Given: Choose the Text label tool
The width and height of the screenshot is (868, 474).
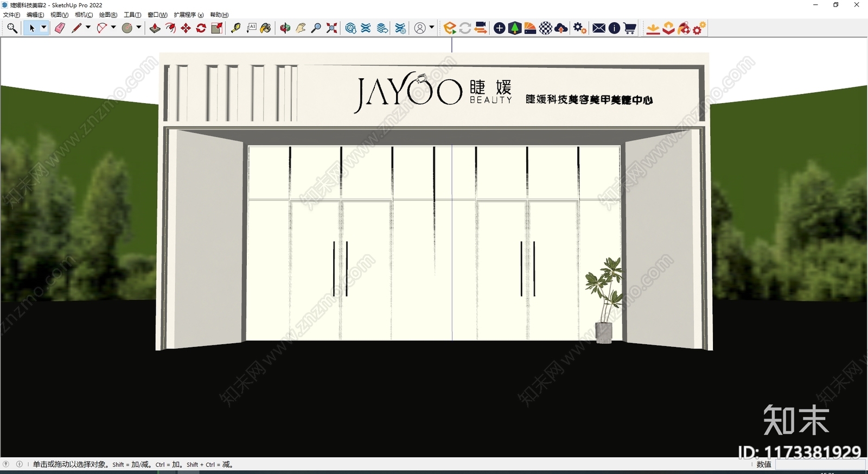Looking at the screenshot, I should (251, 28).
